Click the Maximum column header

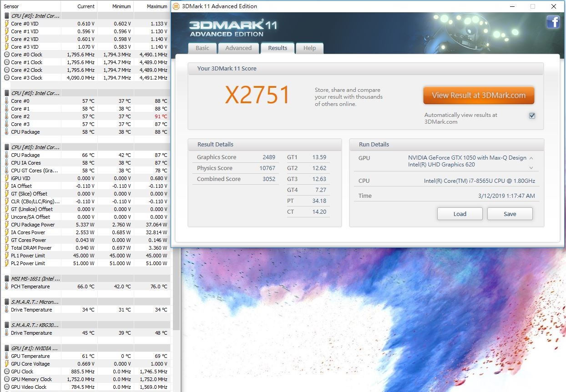(x=152, y=6)
